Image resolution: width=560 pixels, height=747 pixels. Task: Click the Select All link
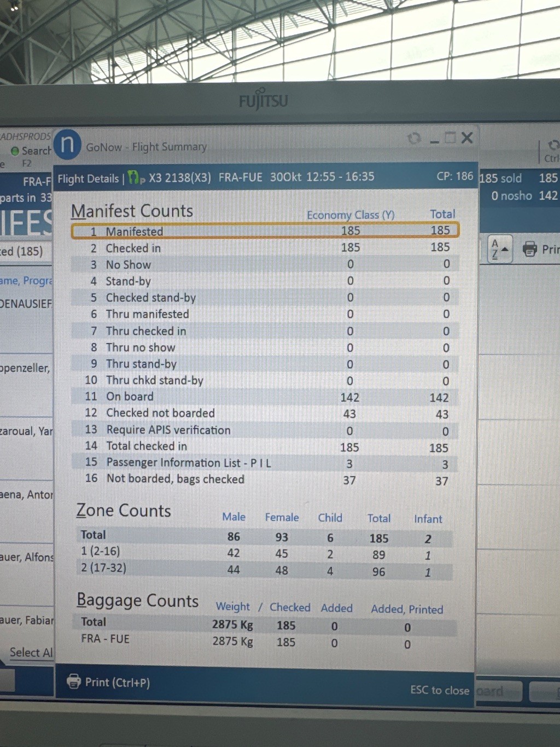pos(31,652)
